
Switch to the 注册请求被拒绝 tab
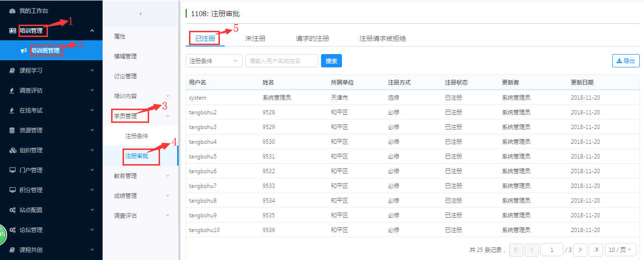pyautogui.click(x=382, y=38)
